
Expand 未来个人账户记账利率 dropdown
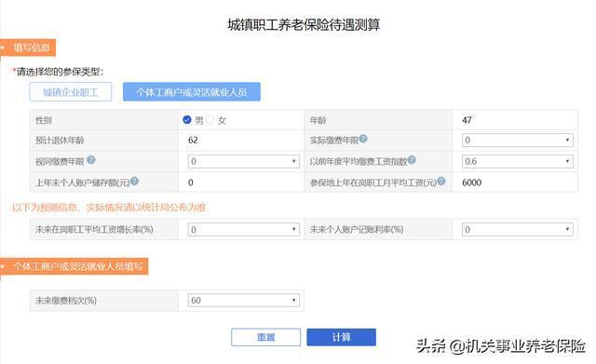[518, 230]
